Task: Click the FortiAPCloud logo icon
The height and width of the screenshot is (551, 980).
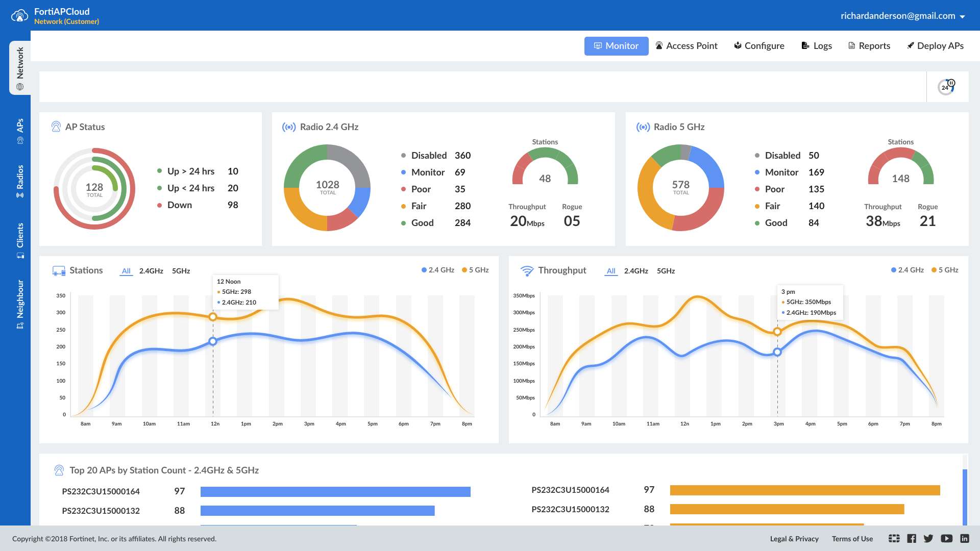Action: click(x=19, y=16)
